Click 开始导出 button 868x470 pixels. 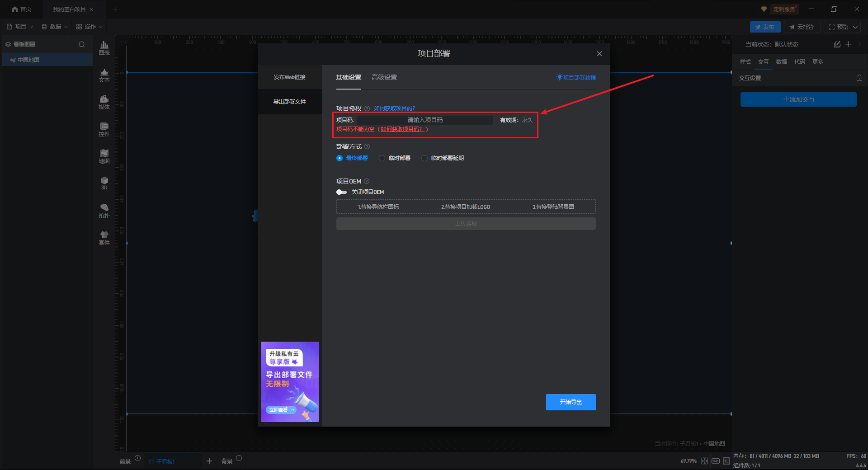coord(571,402)
